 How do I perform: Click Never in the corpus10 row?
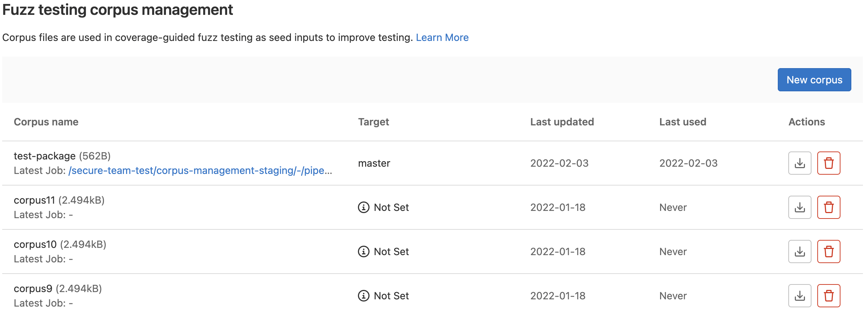673,251
